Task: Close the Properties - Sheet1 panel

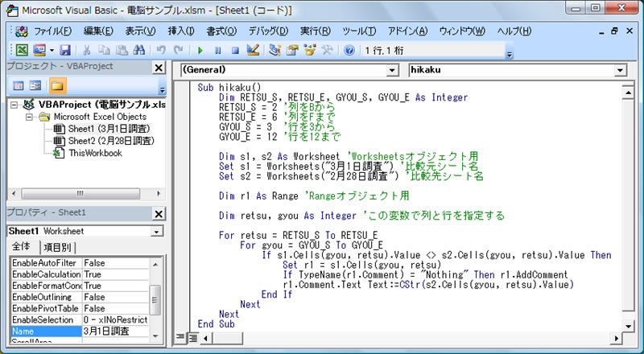Action: pos(159,213)
